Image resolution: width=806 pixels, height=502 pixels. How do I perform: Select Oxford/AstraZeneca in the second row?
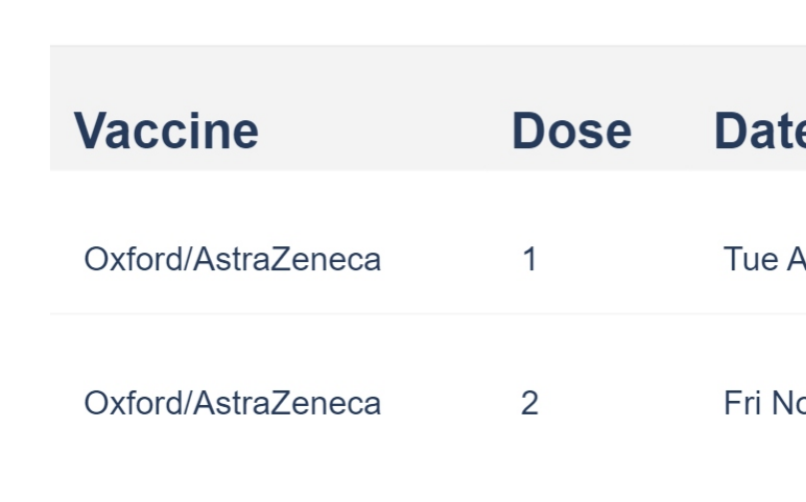[x=232, y=403]
